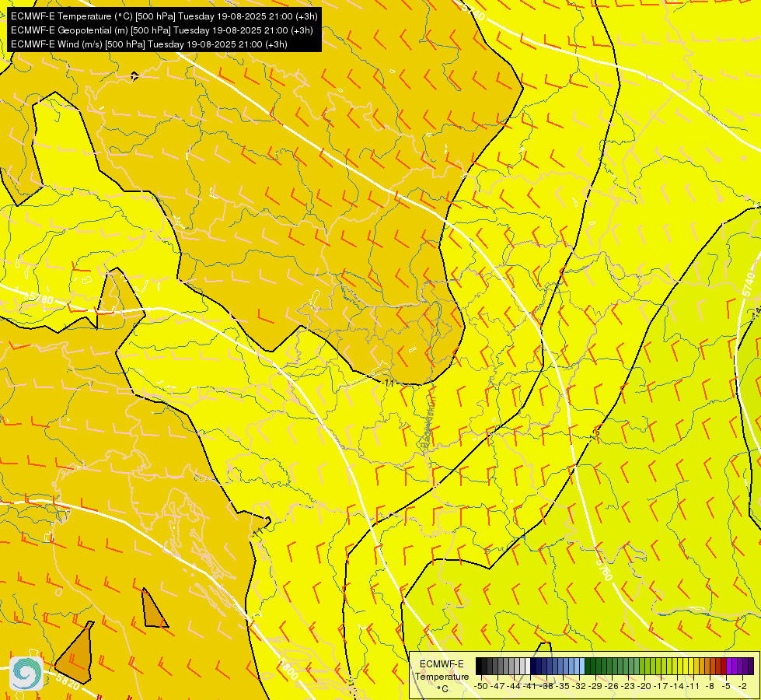Click the 5760 geopotential contour label
This screenshot has height=700, width=761.
[604, 570]
